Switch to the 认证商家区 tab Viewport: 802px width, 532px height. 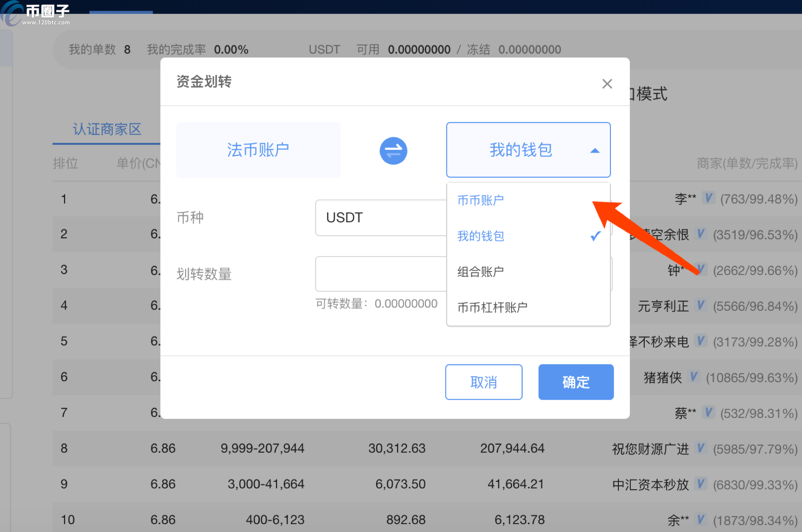pyautogui.click(x=107, y=129)
